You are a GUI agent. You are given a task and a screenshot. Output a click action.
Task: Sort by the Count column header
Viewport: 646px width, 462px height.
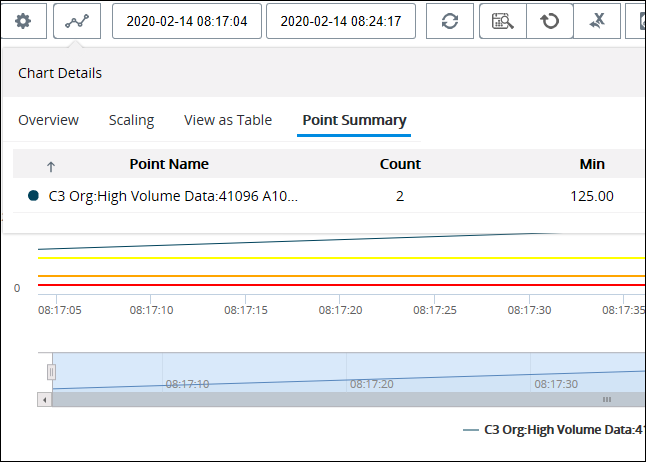click(400, 164)
